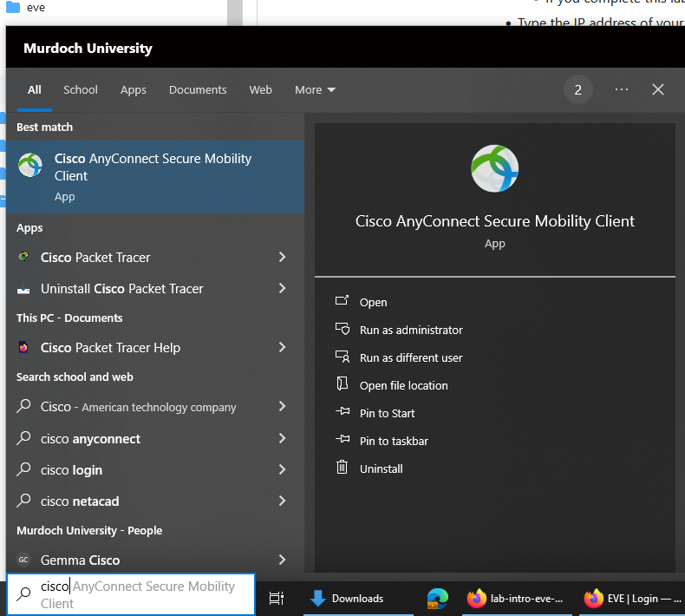Select Cisco Packet Tracer Help document
This screenshot has height=616, width=685.
coord(155,348)
